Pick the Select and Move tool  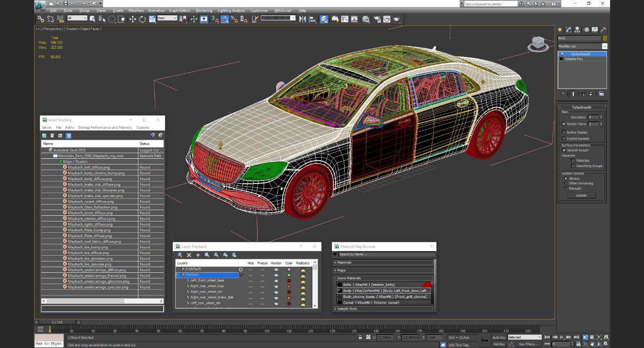[x=133, y=19]
